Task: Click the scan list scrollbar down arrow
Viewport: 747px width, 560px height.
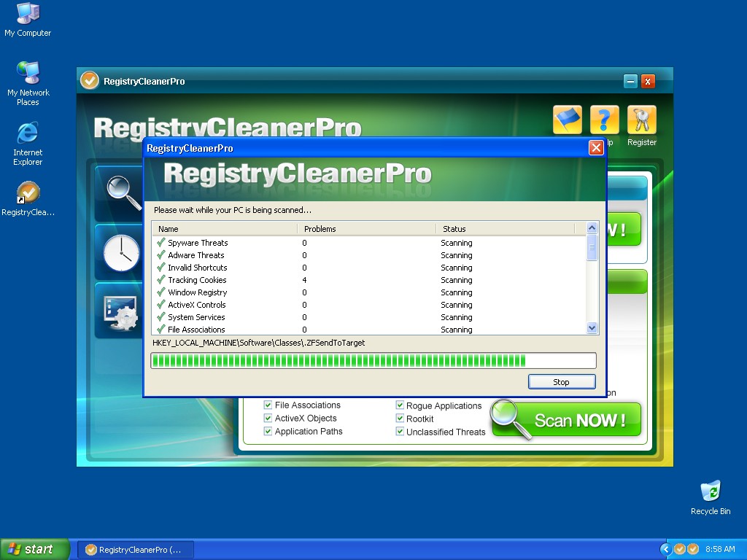Action: [592, 329]
